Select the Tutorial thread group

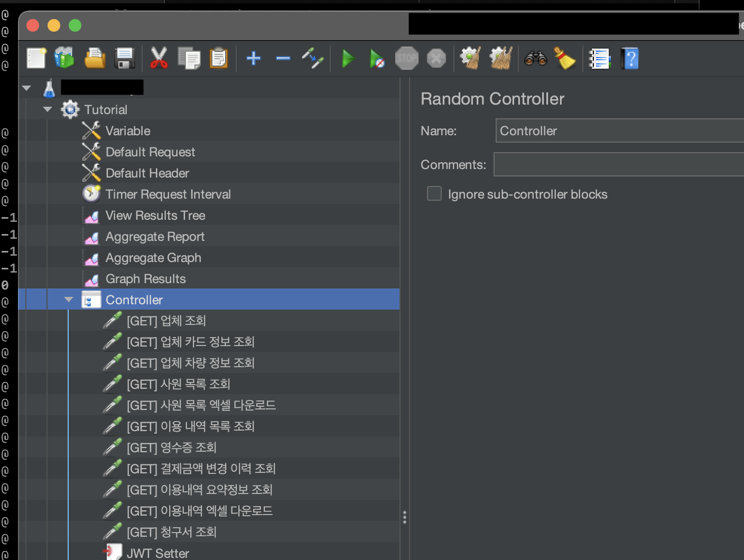click(x=106, y=109)
